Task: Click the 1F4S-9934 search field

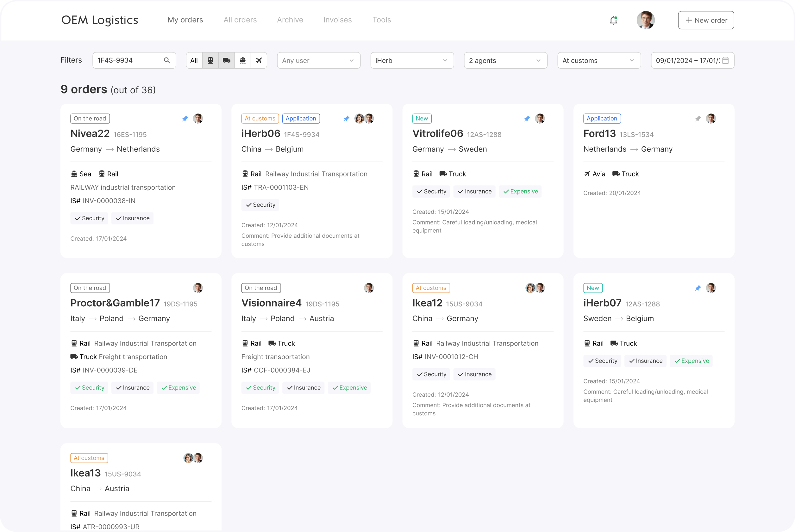Action: click(129, 60)
